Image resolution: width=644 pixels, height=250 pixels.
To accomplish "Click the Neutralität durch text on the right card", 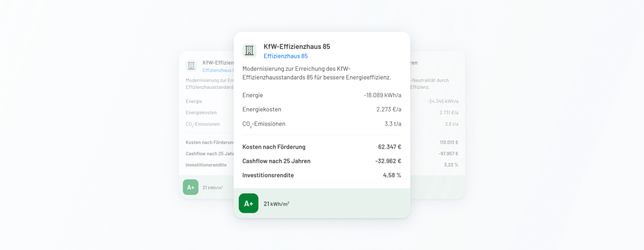I will (x=430, y=80).
